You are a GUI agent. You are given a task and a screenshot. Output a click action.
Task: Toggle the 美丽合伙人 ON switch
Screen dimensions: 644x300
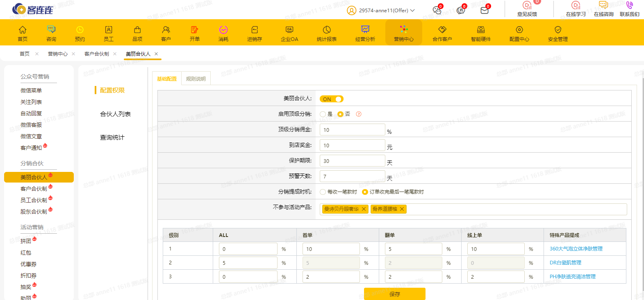click(x=331, y=99)
